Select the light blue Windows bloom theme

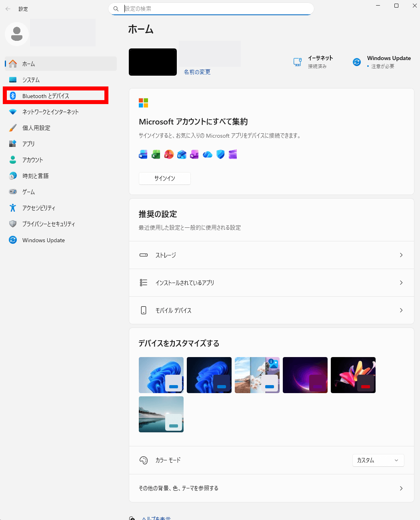point(161,375)
